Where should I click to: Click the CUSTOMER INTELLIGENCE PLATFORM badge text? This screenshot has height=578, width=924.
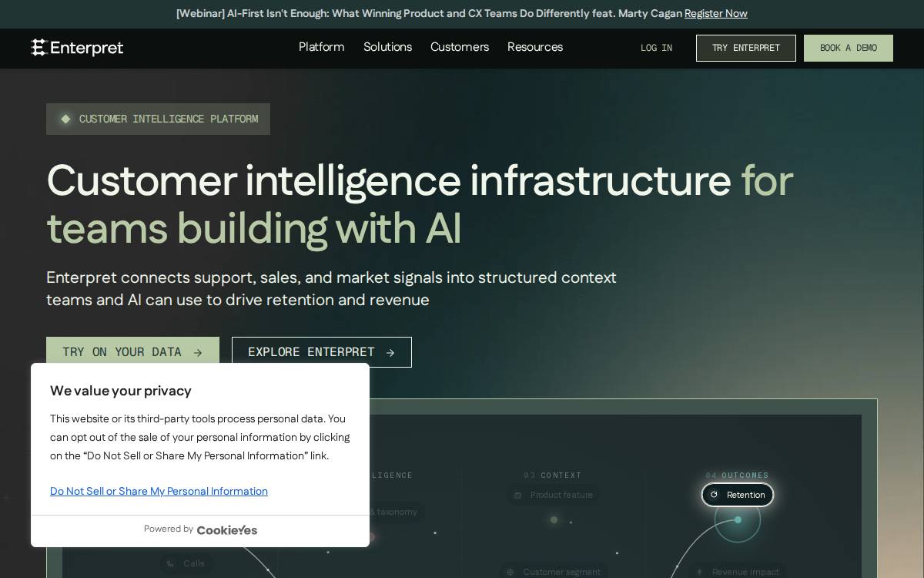point(169,119)
